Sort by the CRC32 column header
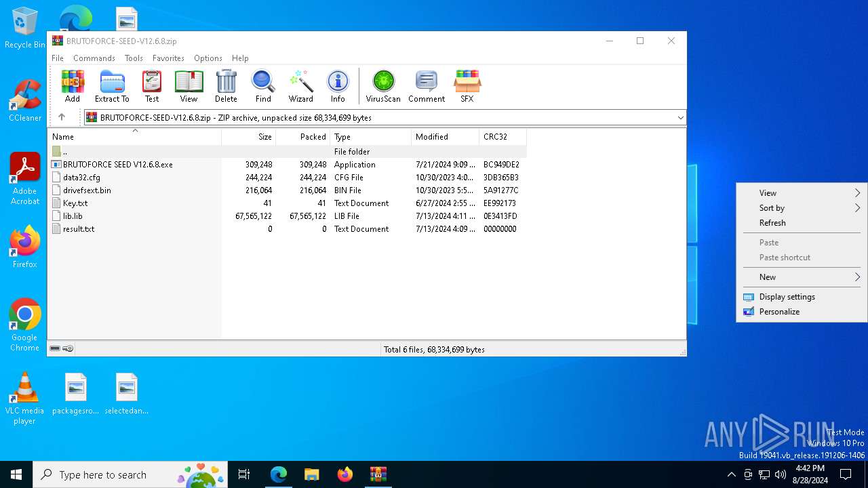The width and height of the screenshot is (868, 488). 502,137
